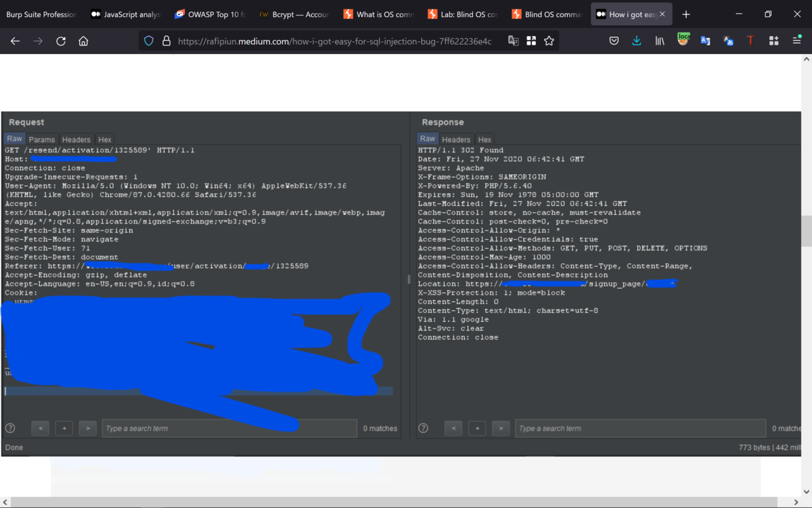Open the browser home page
The image size is (812, 508).
tap(83, 41)
